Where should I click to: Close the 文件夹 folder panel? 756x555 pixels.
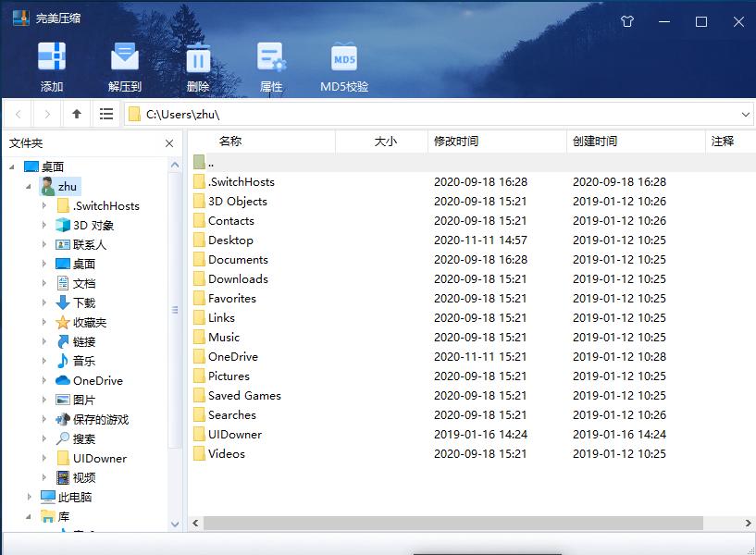[169, 143]
